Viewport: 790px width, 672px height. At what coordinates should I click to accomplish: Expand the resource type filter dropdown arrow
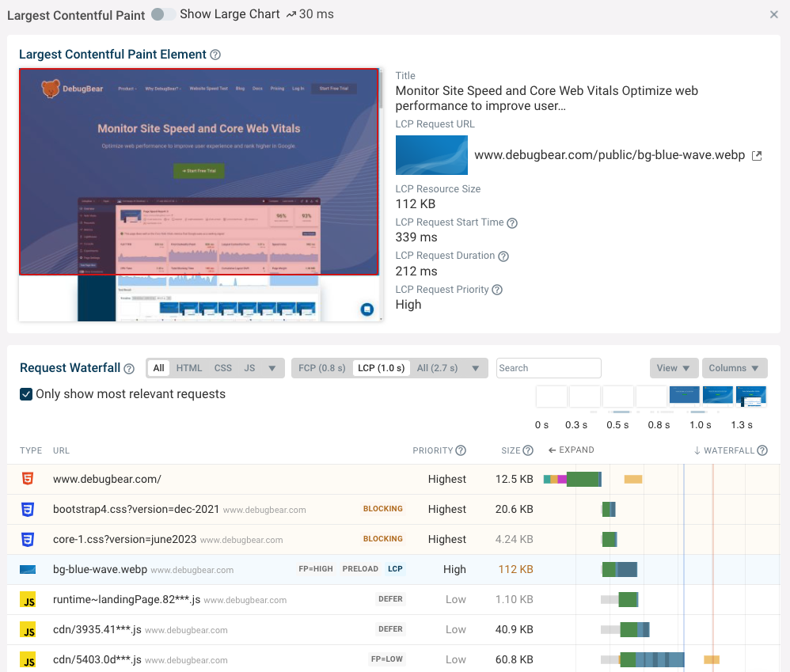[x=272, y=368]
